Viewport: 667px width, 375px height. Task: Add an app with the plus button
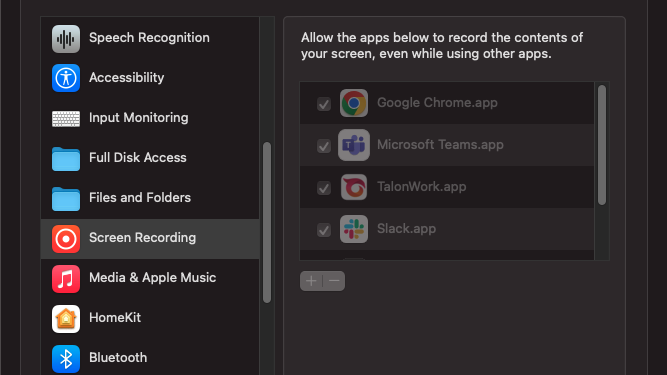311,281
